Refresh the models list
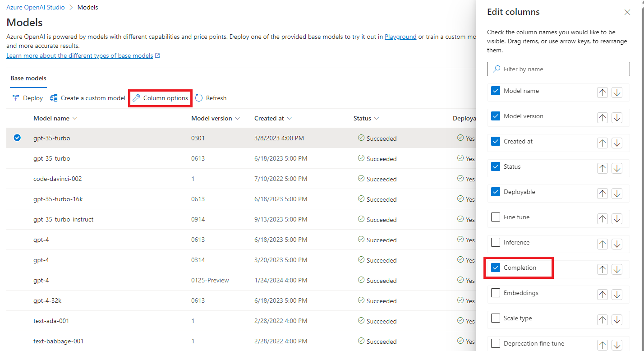Viewport: 644px width, 351px height. pyautogui.click(x=211, y=98)
